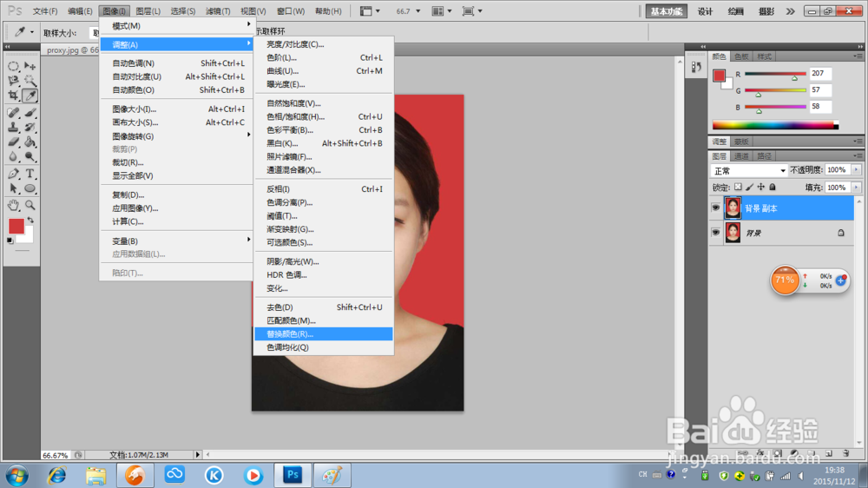Viewport: 868px width, 488px height.
Task: Choose 自动色调(N) menu entry
Action: coord(176,63)
